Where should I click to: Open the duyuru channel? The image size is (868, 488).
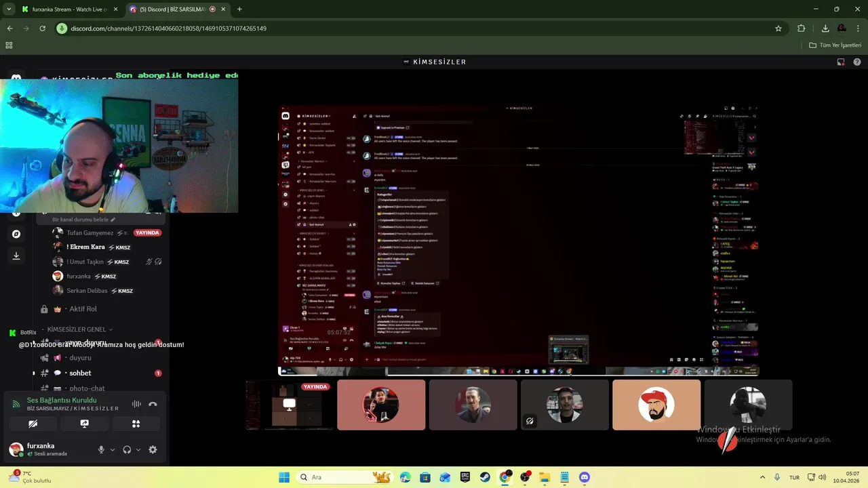point(80,357)
